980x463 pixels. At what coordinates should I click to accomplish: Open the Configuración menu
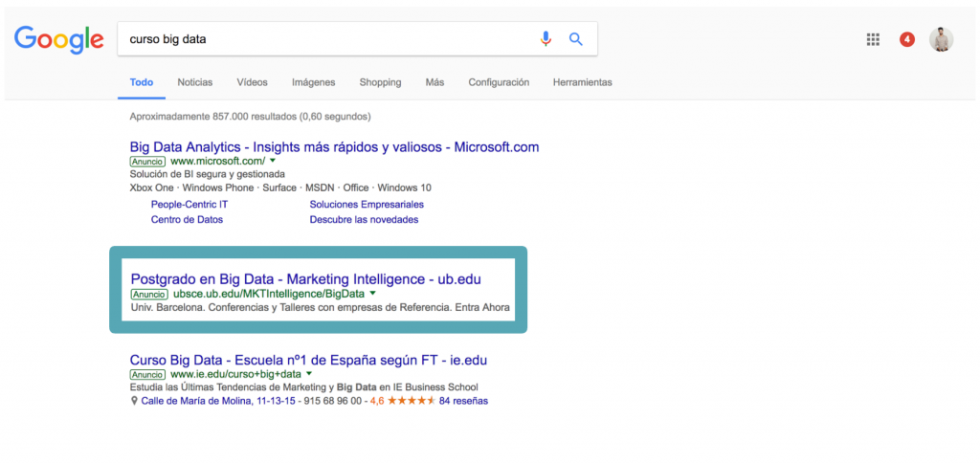click(499, 82)
